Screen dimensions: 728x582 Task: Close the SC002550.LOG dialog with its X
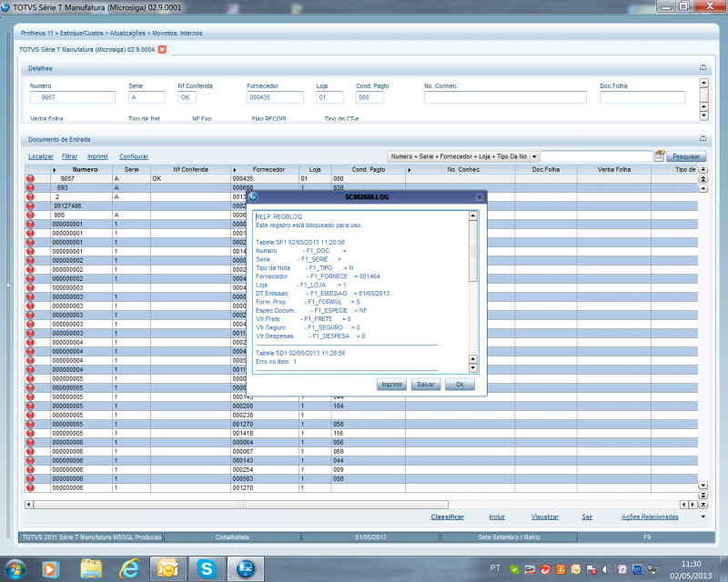(480, 197)
